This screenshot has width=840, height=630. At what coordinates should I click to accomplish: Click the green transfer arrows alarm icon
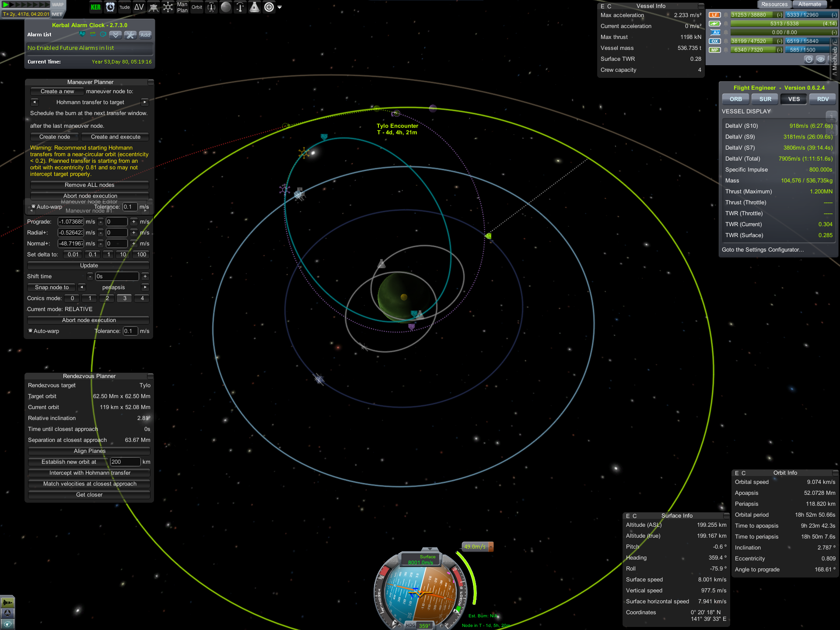(93, 34)
